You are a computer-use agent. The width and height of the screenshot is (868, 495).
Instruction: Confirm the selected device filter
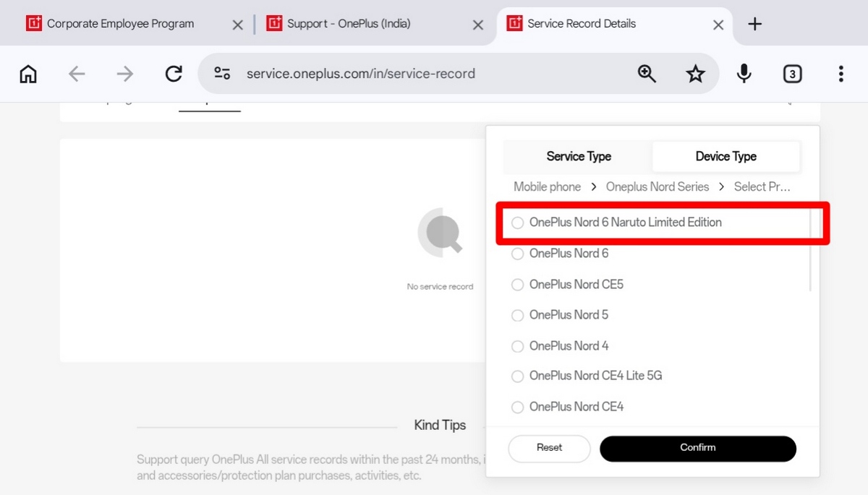click(x=697, y=448)
